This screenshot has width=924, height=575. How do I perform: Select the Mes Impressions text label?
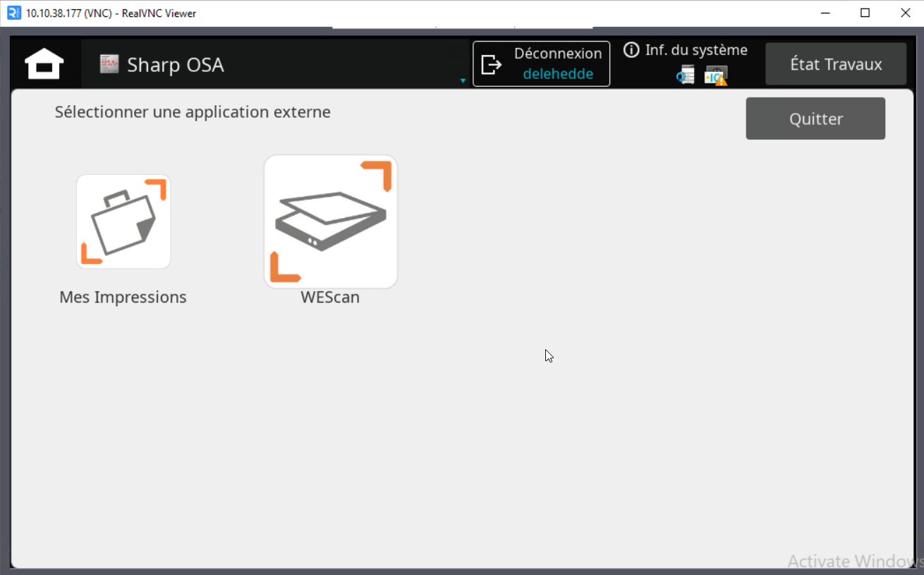click(x=123, y=297)
